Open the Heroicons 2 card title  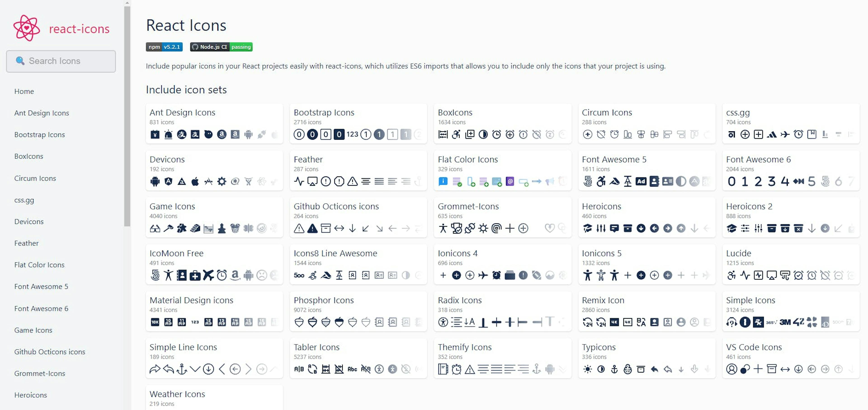point(749,206)
